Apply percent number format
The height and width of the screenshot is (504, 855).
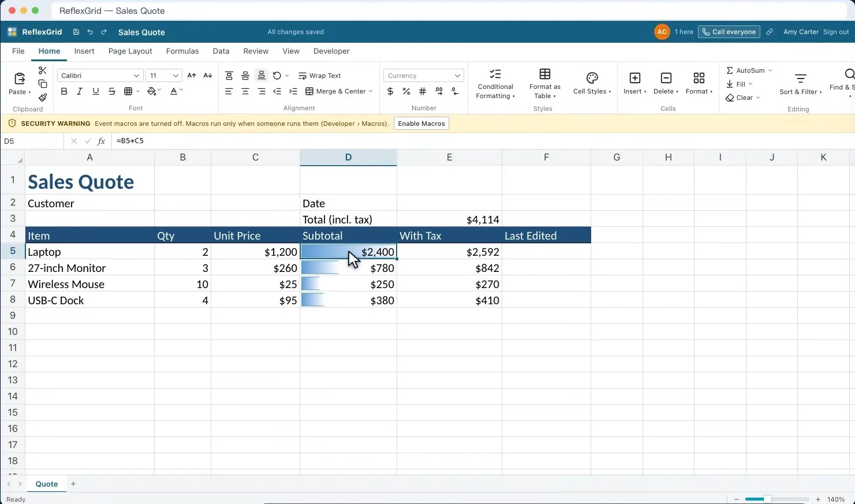click(406, 91)
